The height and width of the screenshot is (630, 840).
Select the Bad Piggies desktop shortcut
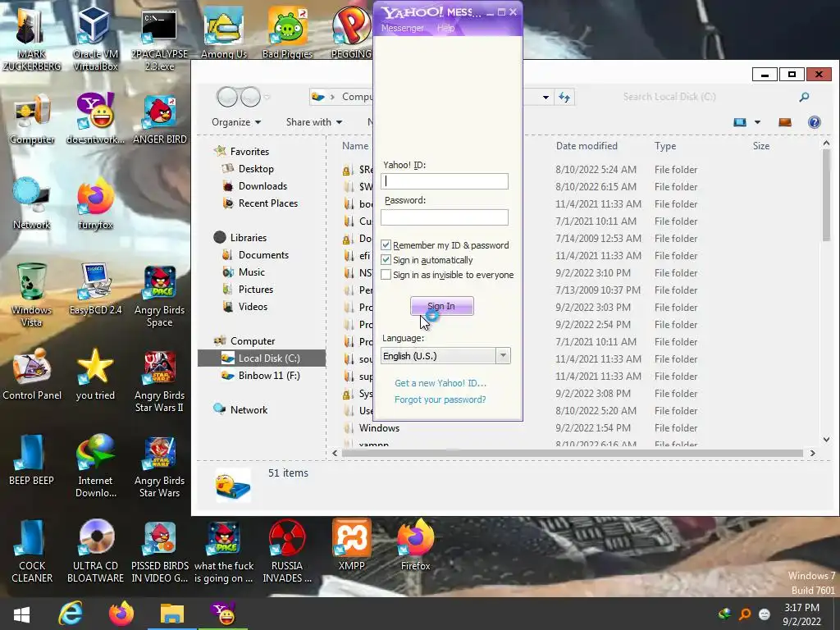(x=287, y=33)
